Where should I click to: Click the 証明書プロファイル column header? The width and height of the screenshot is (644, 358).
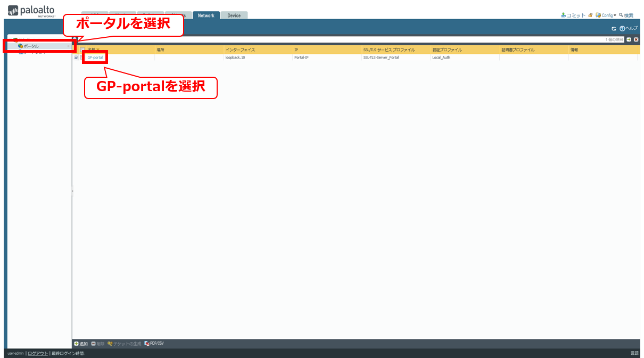coord(534,50)
